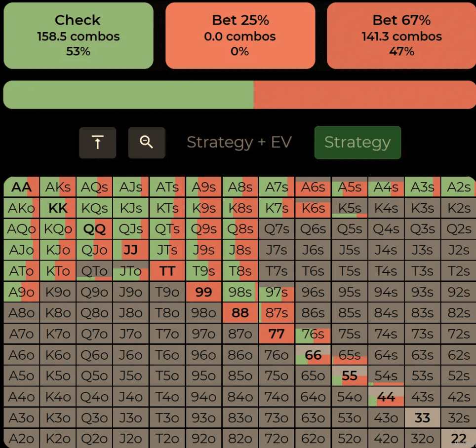Click the Bet 25% action card
The width and height of the screenshot is (476, 448).
(x=240, y=36)
